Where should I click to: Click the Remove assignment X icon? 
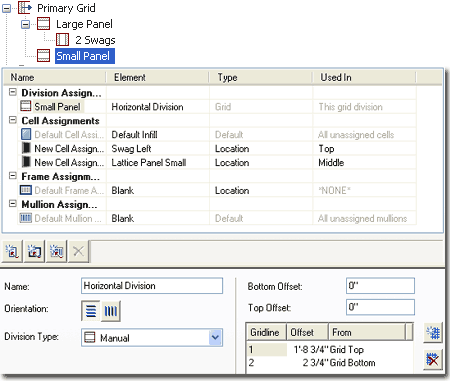tap(78, 251)
